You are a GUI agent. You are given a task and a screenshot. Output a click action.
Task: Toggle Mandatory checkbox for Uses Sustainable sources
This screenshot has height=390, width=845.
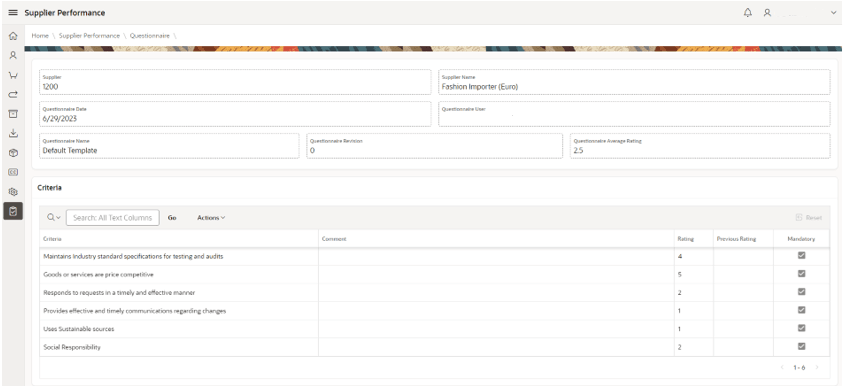801,328
